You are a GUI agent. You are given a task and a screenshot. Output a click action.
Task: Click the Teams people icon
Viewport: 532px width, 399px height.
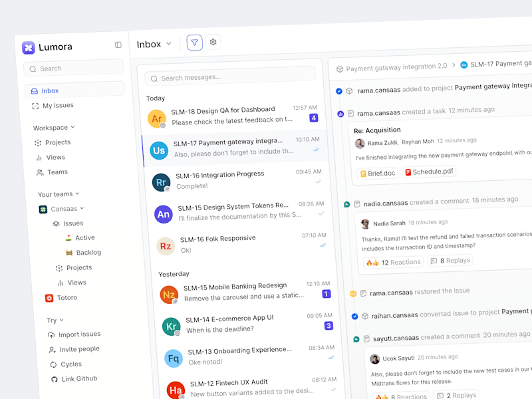[x=40, y=173]
